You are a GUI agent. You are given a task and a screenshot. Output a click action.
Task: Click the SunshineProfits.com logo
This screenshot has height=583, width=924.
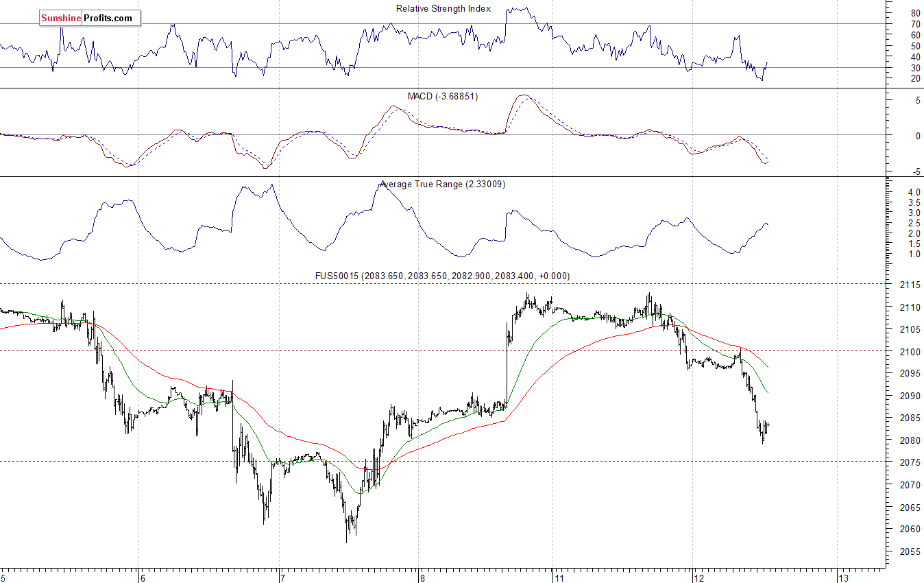point(90,19)
